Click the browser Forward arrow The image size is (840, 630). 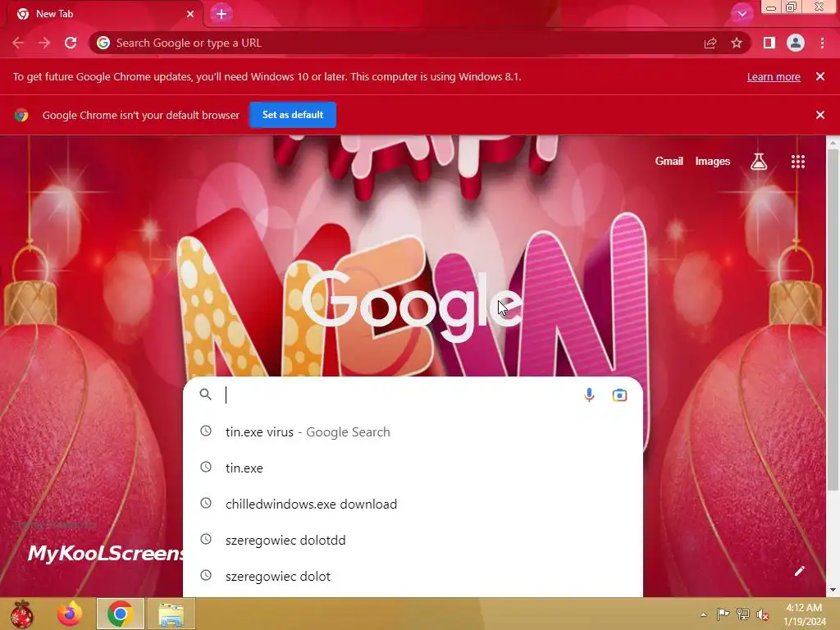coord(44,43)
